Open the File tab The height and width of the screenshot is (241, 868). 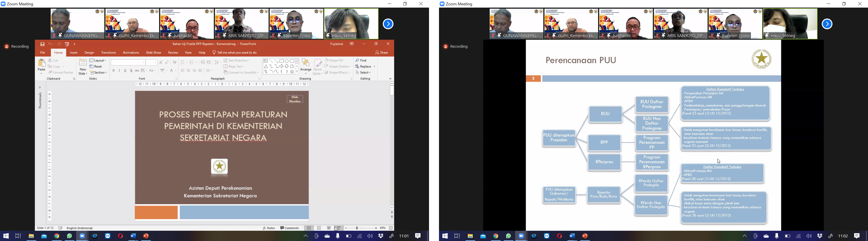tap(43, 53)
